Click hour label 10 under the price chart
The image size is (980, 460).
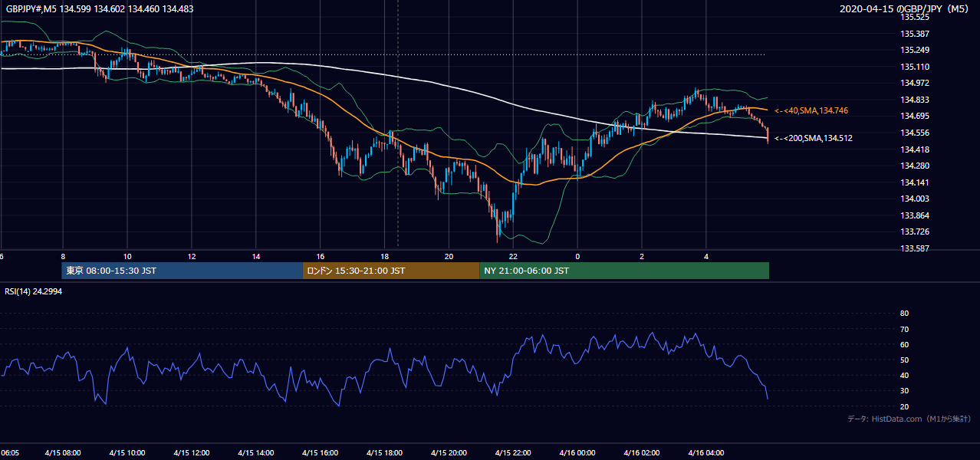click(x=127, y=257)
